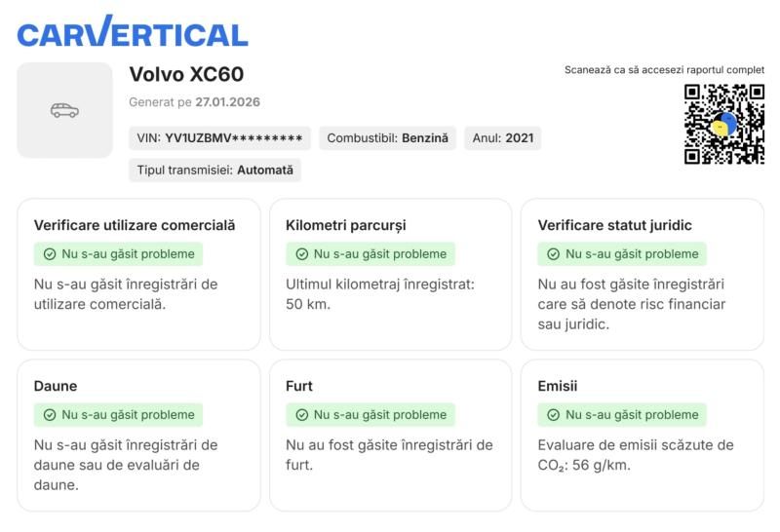
Task: Click checkmark icon in Daune card
Action: [49, 414]
